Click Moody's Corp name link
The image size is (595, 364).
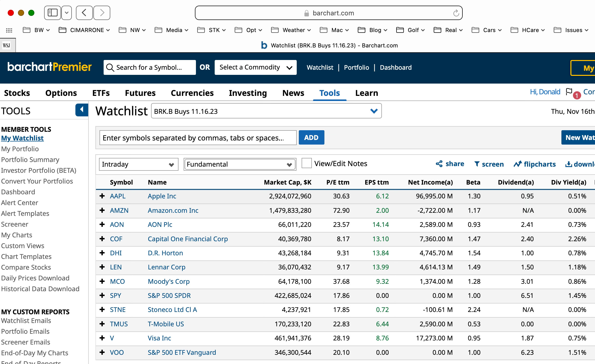[168, 281]
